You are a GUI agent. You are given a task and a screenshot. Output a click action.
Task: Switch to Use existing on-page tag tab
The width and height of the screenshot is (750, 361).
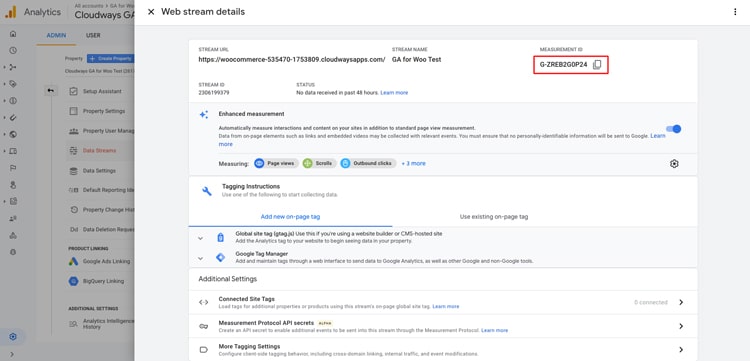(x=494, y=217)
